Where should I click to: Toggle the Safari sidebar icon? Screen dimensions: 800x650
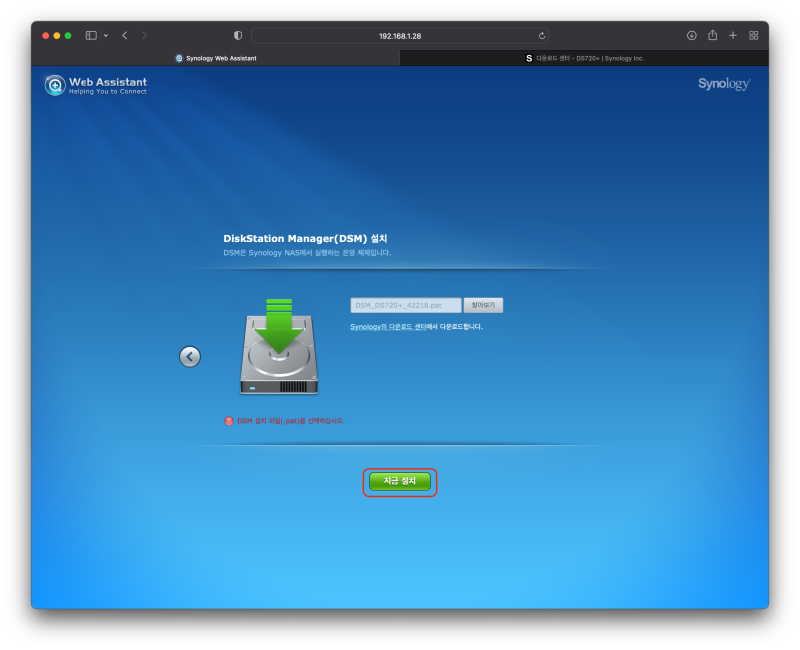click(x=91, y=35)
